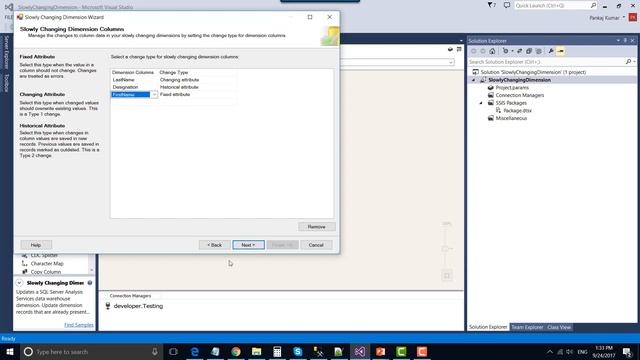
Task: Toggle Preview Selected Items highlighted icon
Action: 560,51
